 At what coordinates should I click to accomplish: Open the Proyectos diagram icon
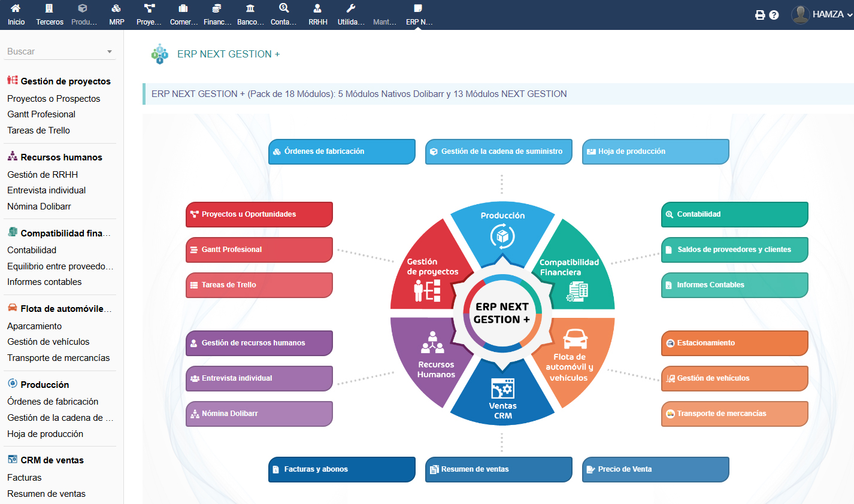(150, 8)
